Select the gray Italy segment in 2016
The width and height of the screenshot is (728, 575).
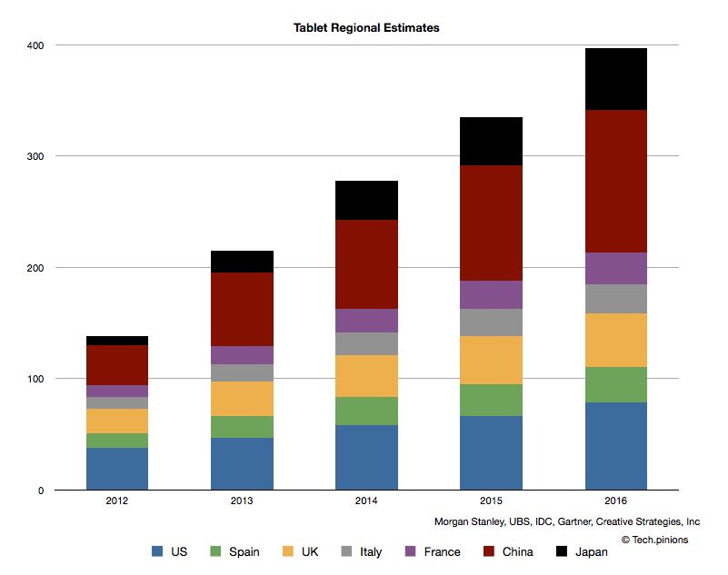click(615, 299)
